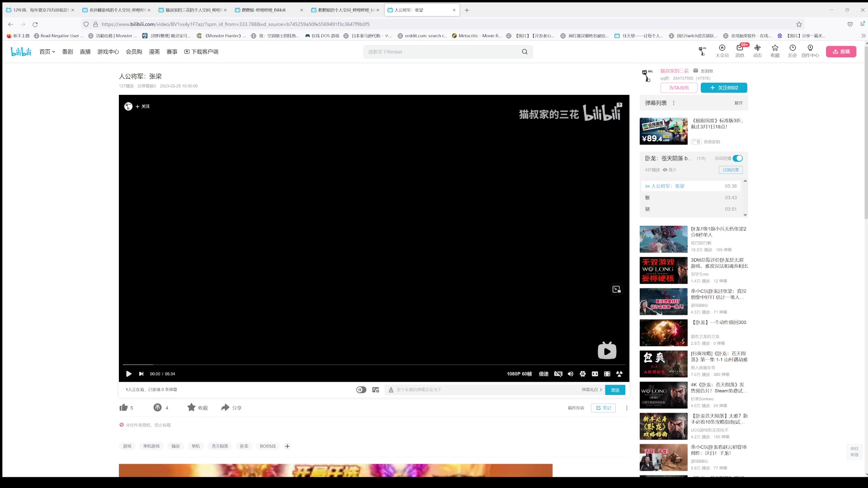
Task: Add video to favorites star
Action: click(191, 408)
